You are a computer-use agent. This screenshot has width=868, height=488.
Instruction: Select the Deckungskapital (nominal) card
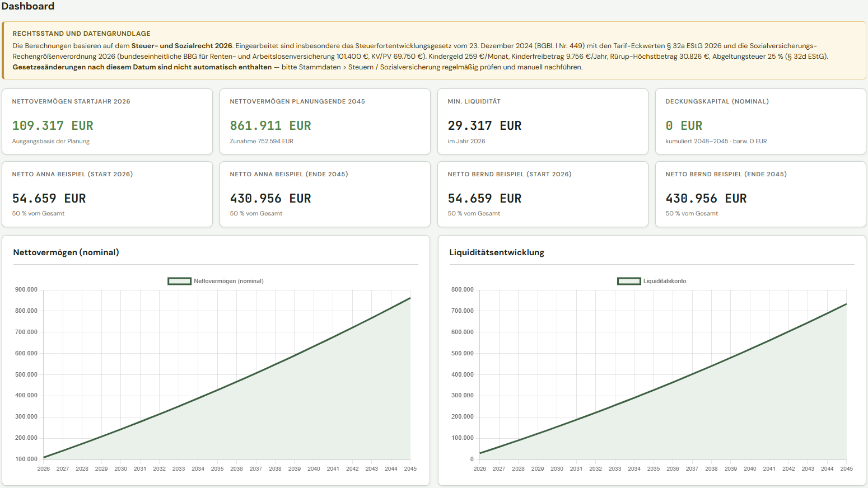[760, 121]
